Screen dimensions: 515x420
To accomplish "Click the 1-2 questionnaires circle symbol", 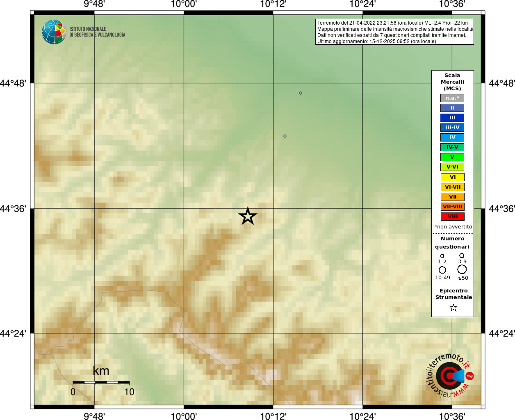I will pos(442,256).
